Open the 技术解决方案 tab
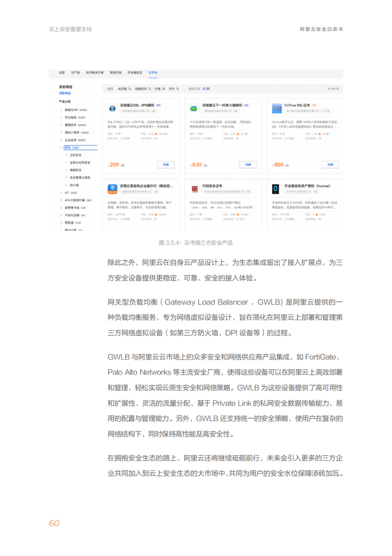This screenshot has height=556, width=392. pyautogui.click(x=95, y=73)
